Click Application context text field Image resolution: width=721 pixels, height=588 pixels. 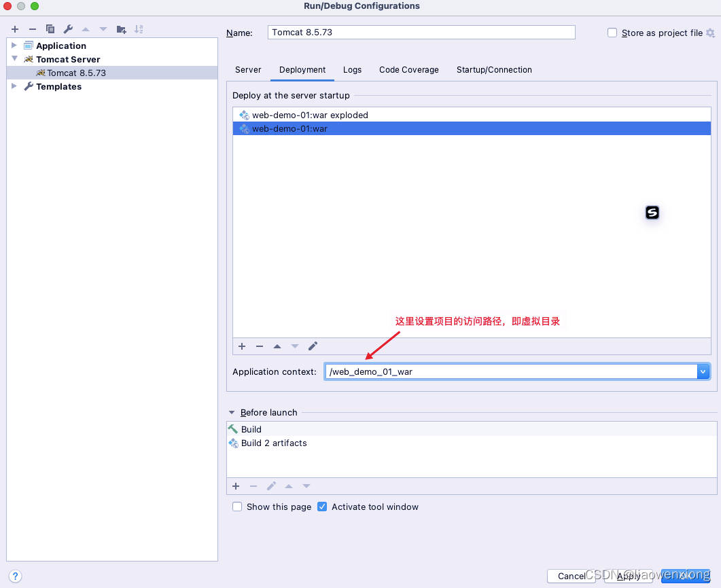511,371
